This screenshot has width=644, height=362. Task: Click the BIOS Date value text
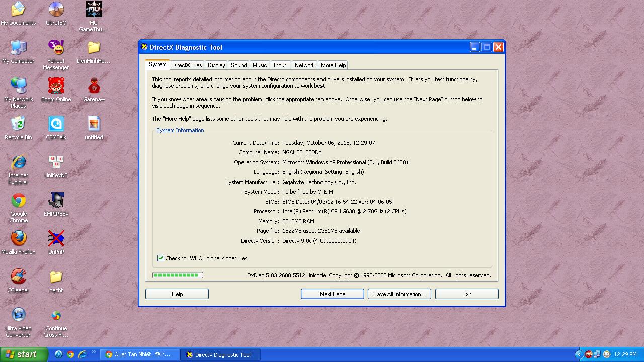(x=337, y=202)
